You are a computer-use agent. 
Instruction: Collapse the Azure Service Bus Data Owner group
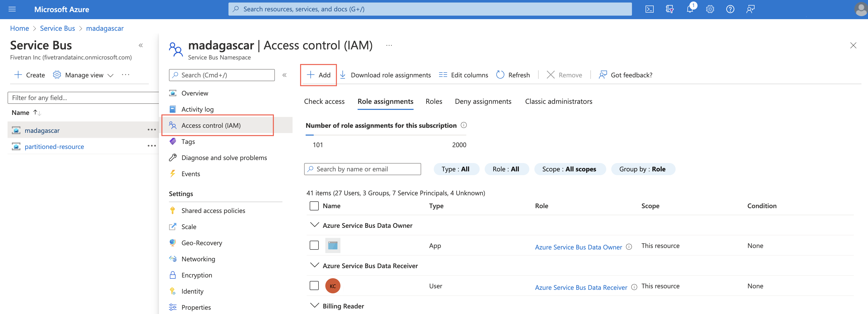314,225
